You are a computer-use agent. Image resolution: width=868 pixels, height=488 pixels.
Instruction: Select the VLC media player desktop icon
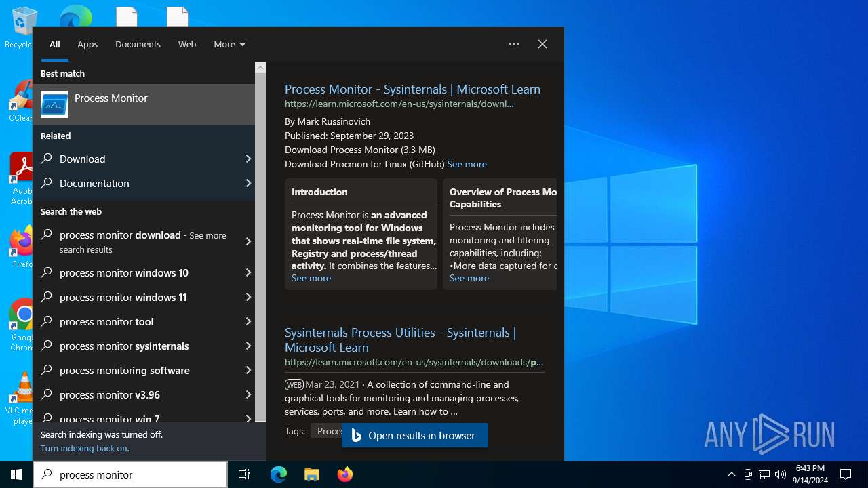pyautogui.click(x=20, y=398)
